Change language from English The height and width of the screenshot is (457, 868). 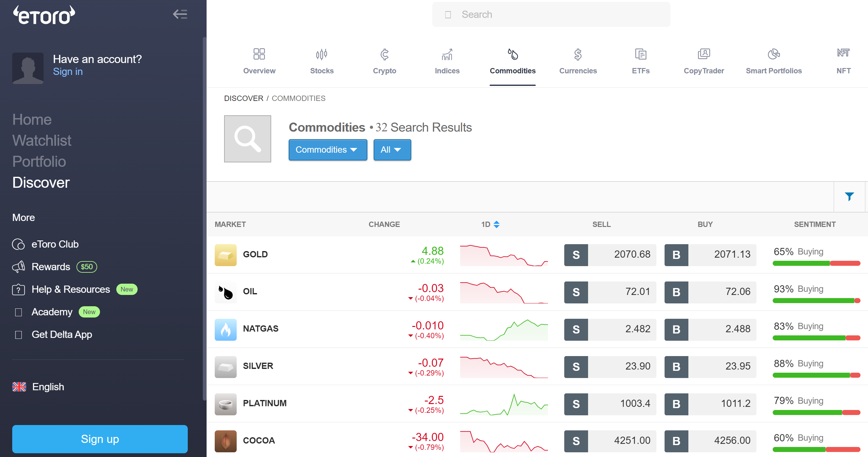48,386
